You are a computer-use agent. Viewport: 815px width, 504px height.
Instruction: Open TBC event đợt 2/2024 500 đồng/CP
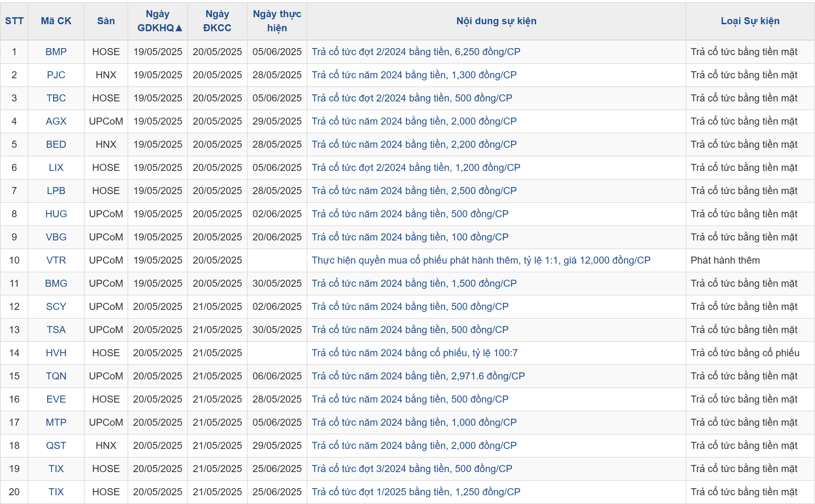412,98
